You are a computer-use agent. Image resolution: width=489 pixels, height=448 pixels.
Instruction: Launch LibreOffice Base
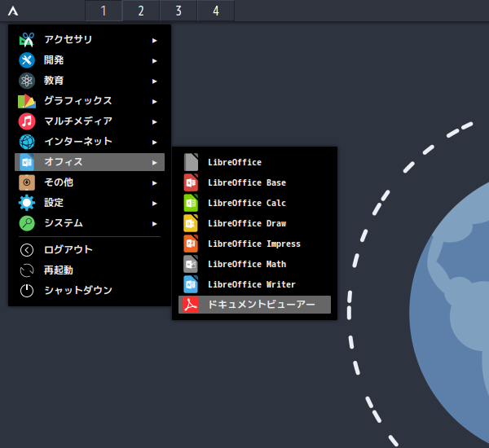click(254, 182)
